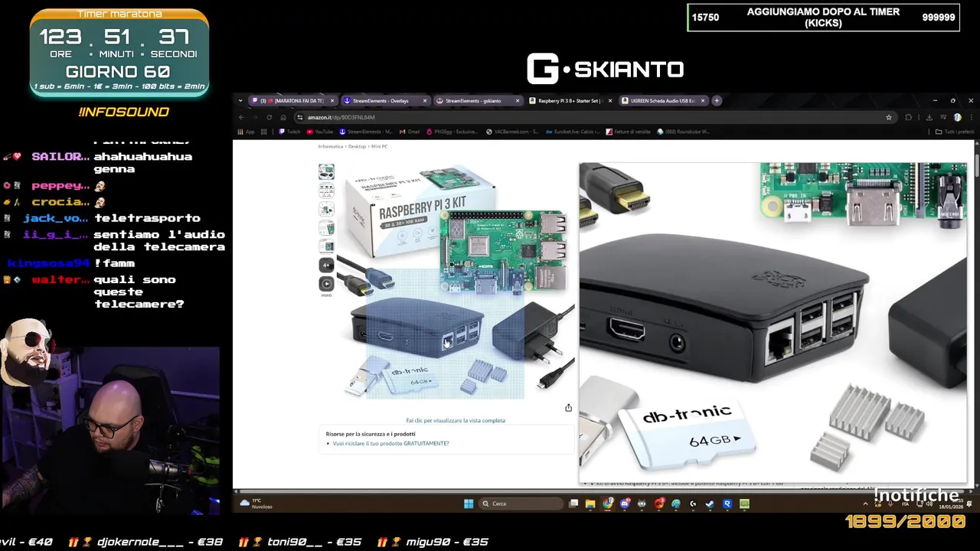Viewport: 980px width, 551px height.
Task: Open a new browser tab
Action: [717, 100]
